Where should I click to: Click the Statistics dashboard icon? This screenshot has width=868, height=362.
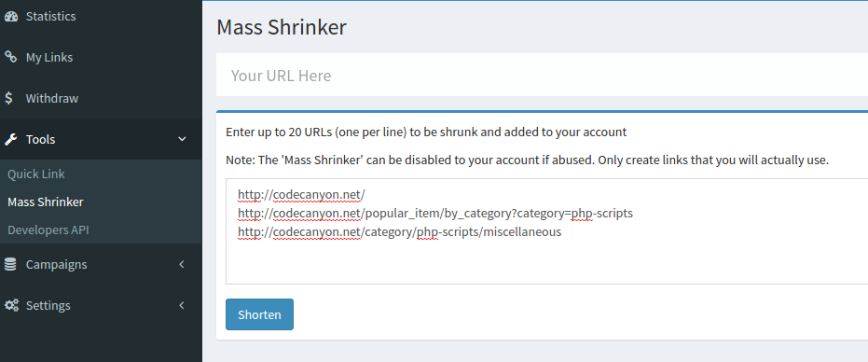[x=10, y=16]
